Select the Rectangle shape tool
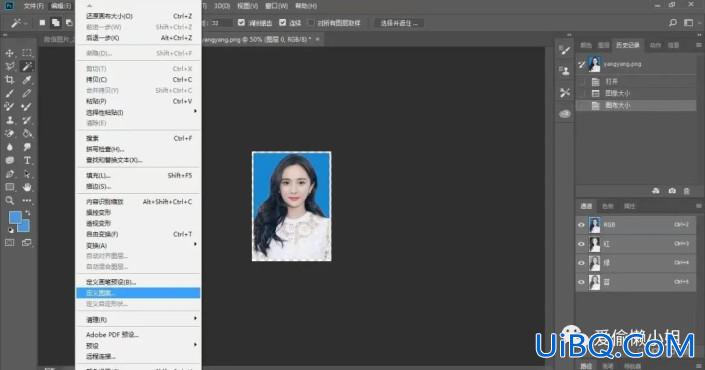Image resolution: width=705 pixels, height=370 pixels. [x=9, y=187]
